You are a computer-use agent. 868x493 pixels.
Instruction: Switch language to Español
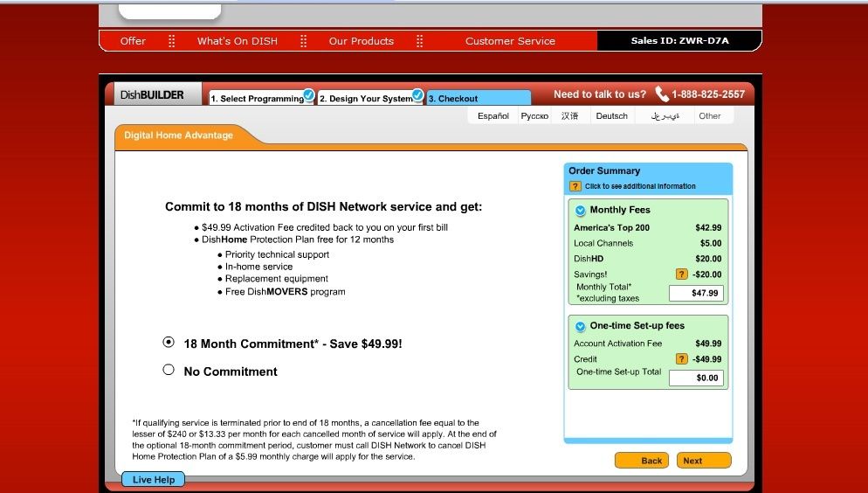[x=493, y=115]
